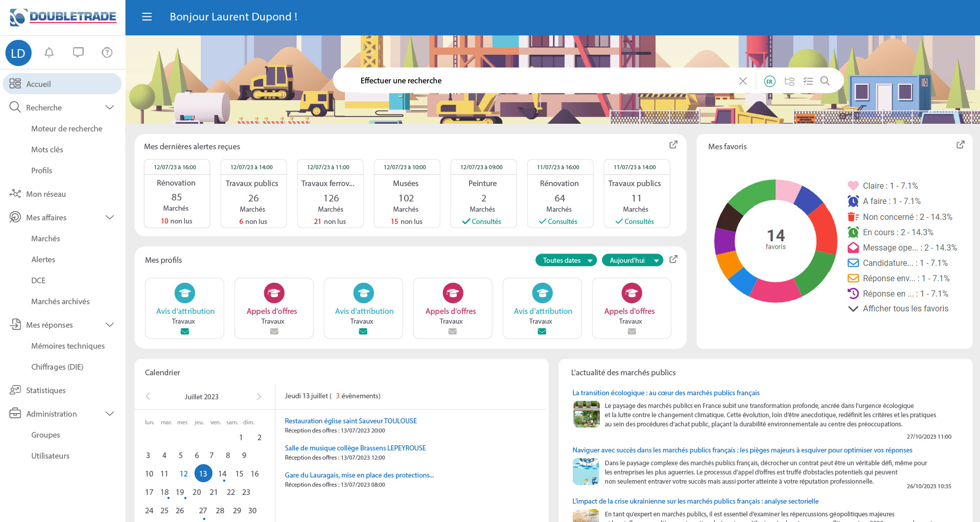The image size is (980, 522).
Task: Collapse the Mes affaires section
Action: tap(109, 217)
